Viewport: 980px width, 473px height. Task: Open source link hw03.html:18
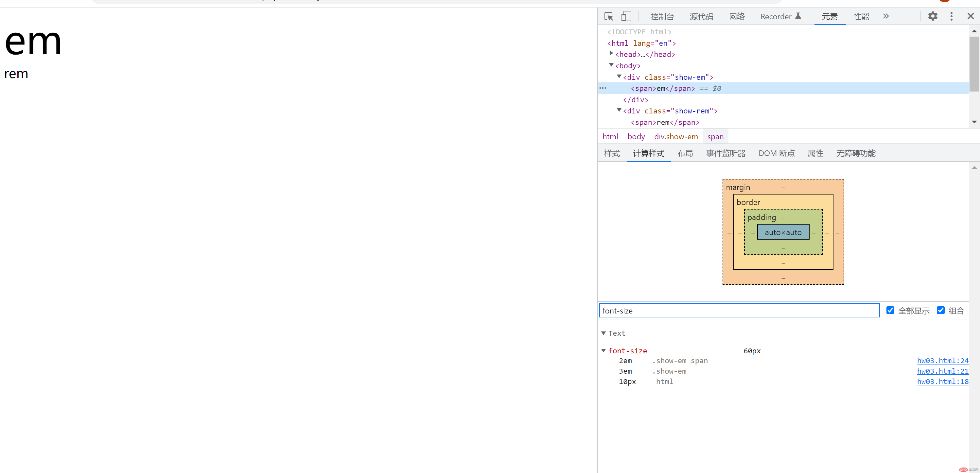[942, 381]
